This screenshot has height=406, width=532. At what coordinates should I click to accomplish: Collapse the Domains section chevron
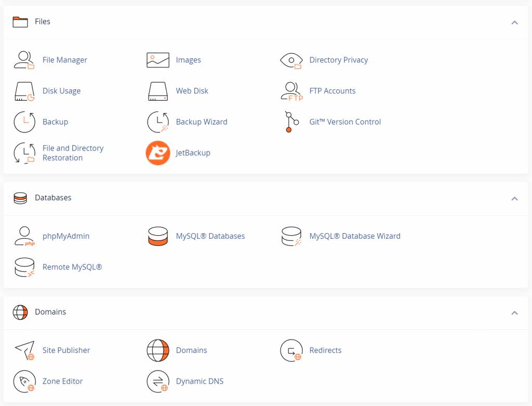pos(514,313)
